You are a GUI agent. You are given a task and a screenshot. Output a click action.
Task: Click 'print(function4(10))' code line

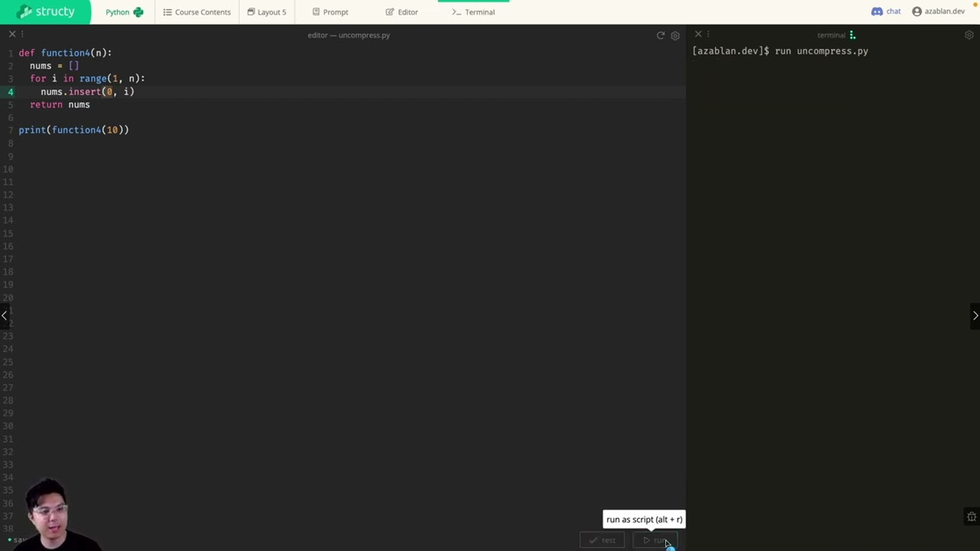click(x=74, y=130)
